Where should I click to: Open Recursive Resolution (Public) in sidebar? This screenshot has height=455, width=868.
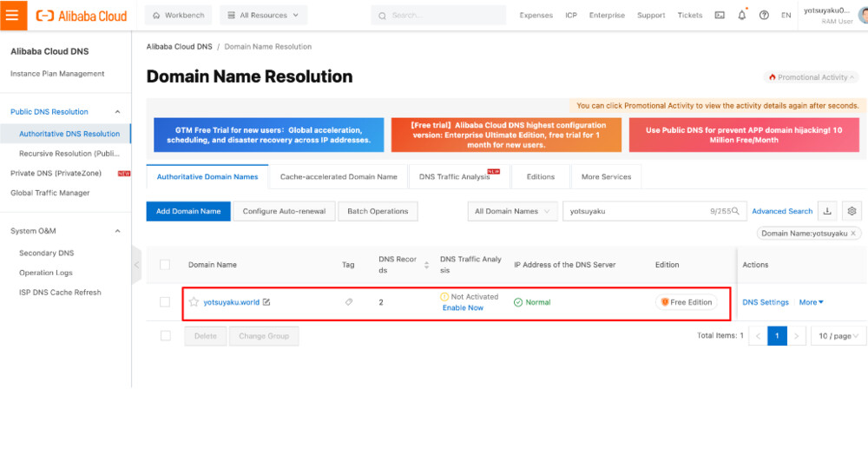pyautogui.click(x=69, y=154)
